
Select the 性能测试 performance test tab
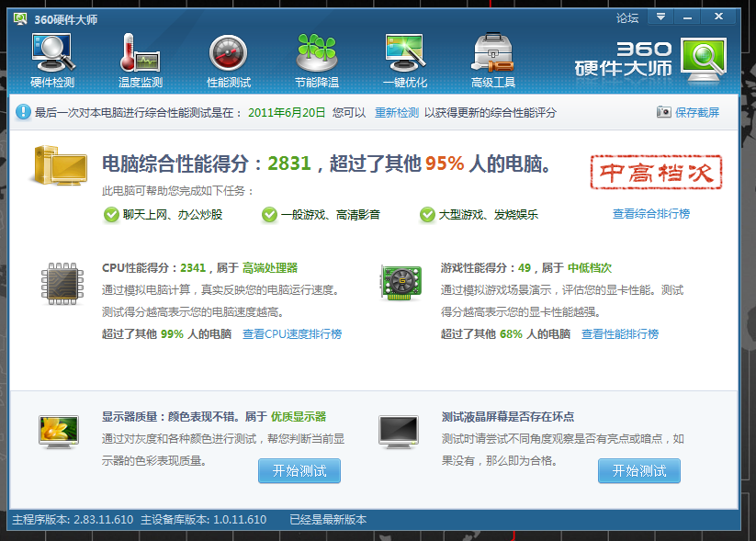pos(229,62)
